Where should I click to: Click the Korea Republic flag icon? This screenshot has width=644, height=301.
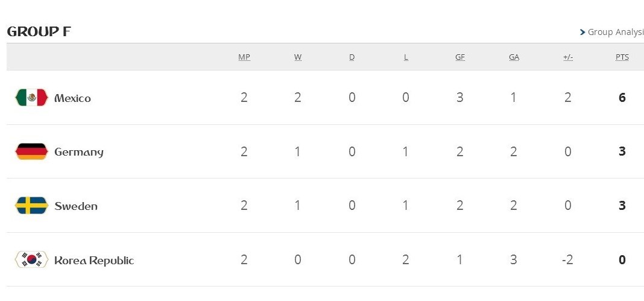coord(31,260)
